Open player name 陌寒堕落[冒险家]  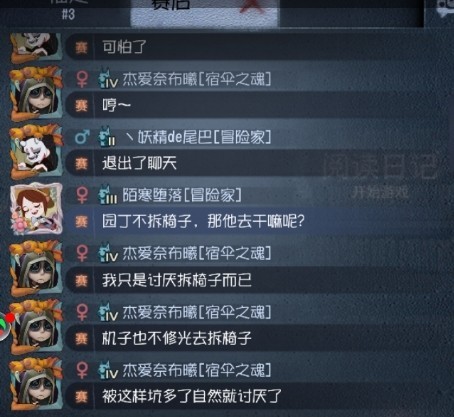182,195
